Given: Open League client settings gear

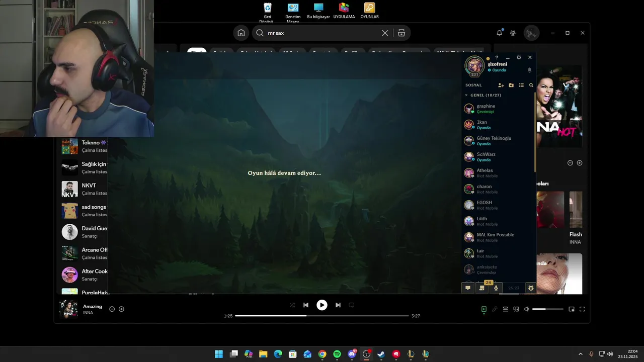Looking at the screenshot, I should click(519, 58).
